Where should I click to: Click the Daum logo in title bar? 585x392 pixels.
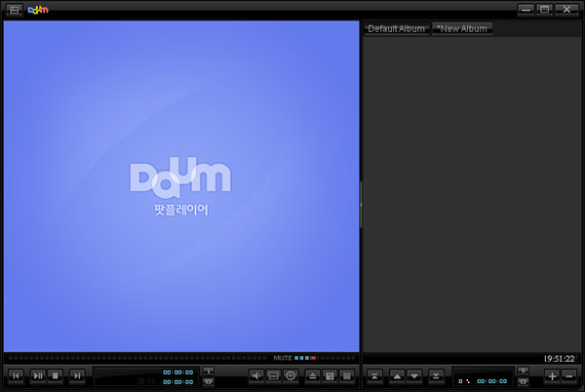tap(38, 10)
